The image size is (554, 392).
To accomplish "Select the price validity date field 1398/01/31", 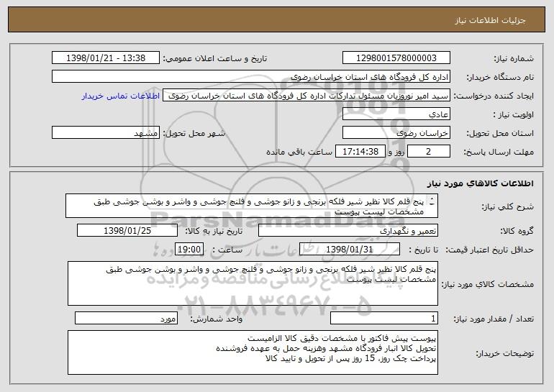I will (350, 250).
